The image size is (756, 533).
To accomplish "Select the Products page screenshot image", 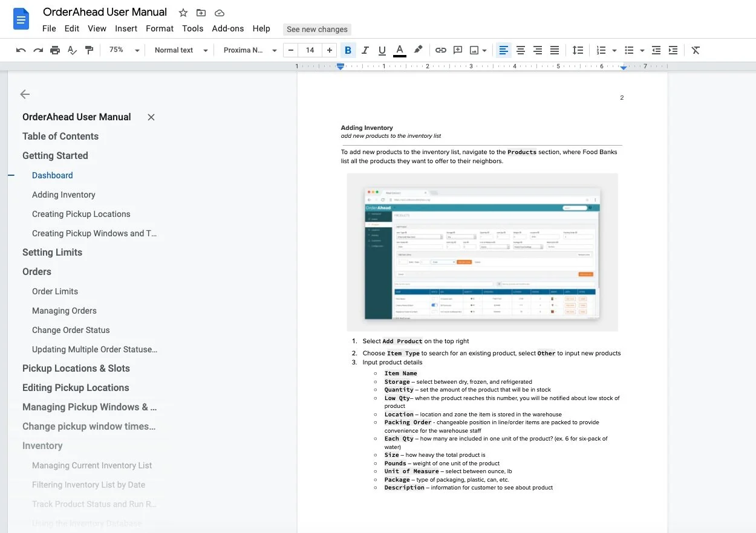I will click(482, 252).
